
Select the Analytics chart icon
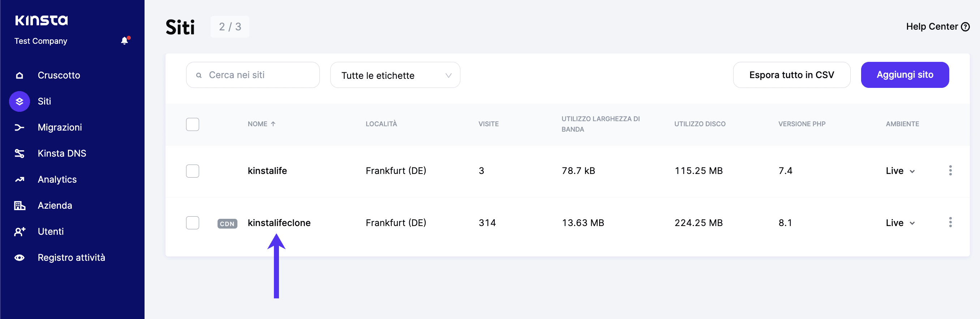tap(20, 179)
